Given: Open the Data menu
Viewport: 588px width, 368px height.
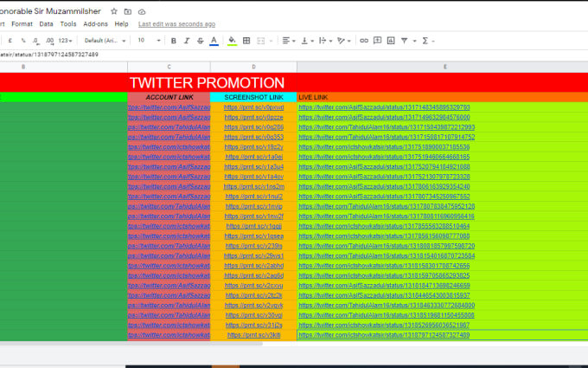Looking at the screenshot, I should pyautogui.click(x=46, y=24).
